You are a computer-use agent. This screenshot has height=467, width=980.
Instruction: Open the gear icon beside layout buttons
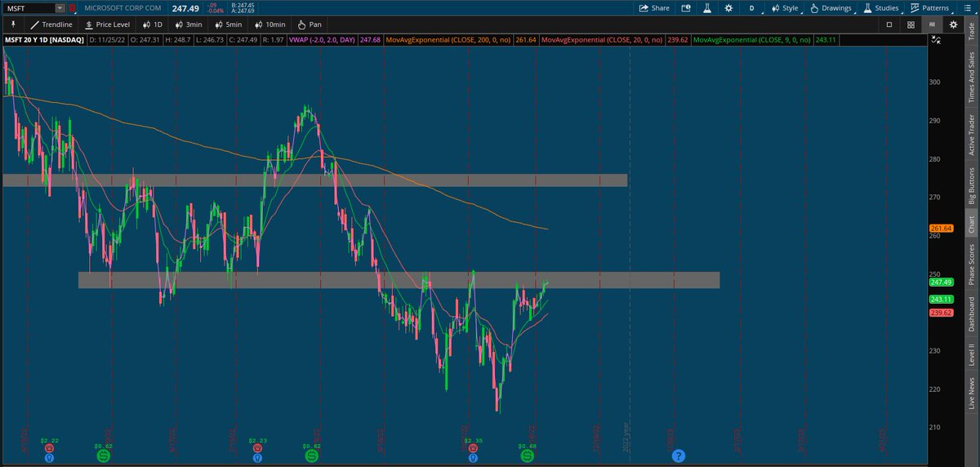pos(953,24)
